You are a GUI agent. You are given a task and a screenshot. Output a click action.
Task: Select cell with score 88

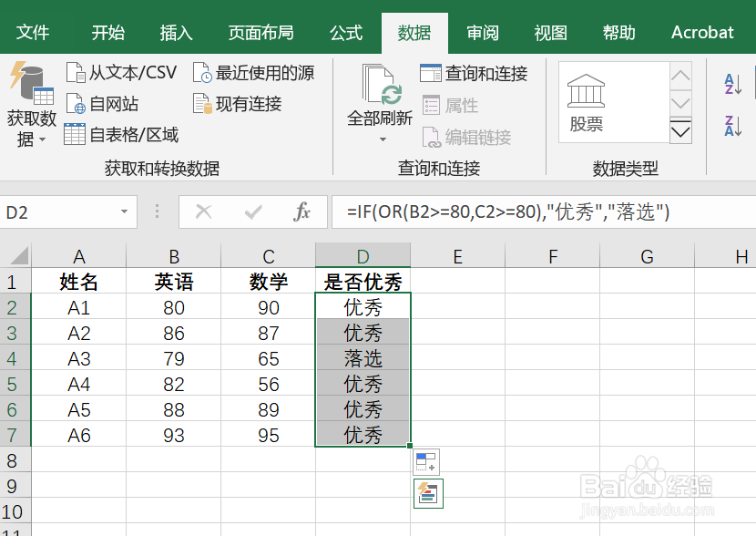click(174, 409)
